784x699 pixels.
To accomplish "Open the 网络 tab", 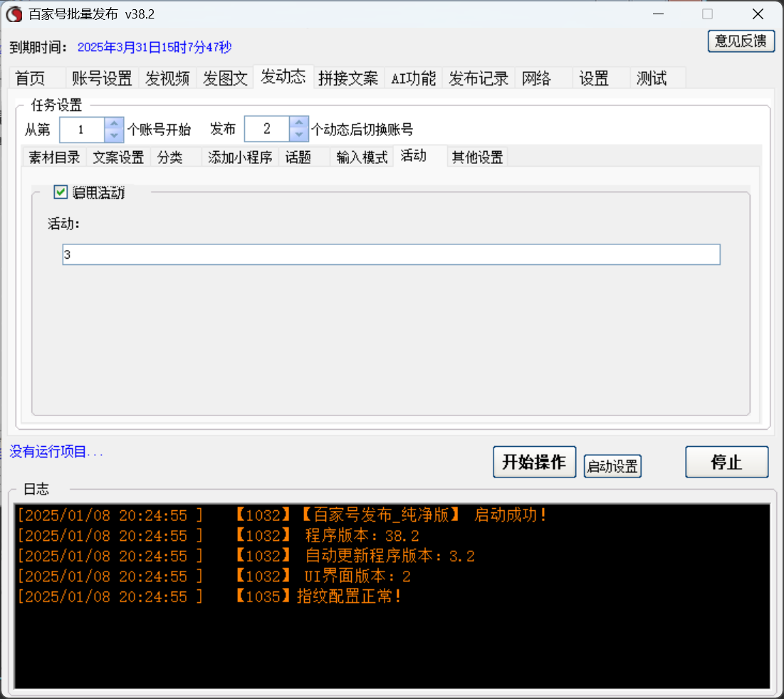I will [543, 78].
